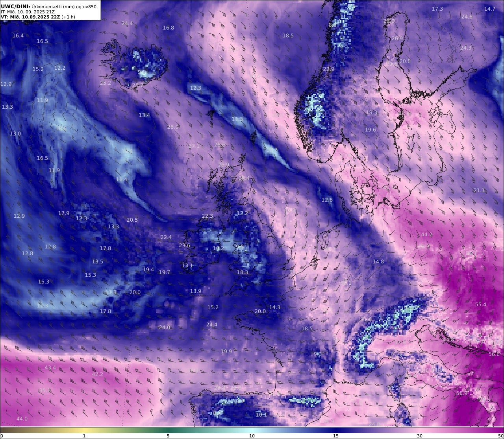
Task: Click the map value '43.4'
Action: pos(50,368)
